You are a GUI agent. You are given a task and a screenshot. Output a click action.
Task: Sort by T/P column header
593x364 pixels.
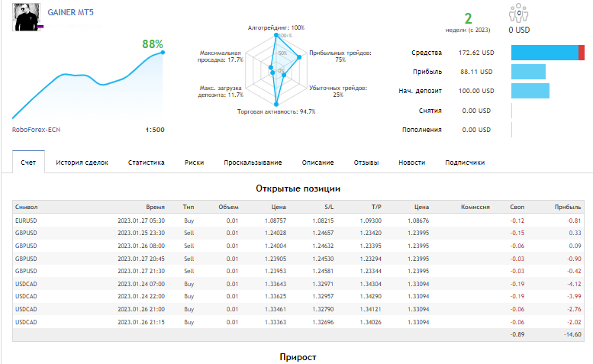click(x=376, y=207)
